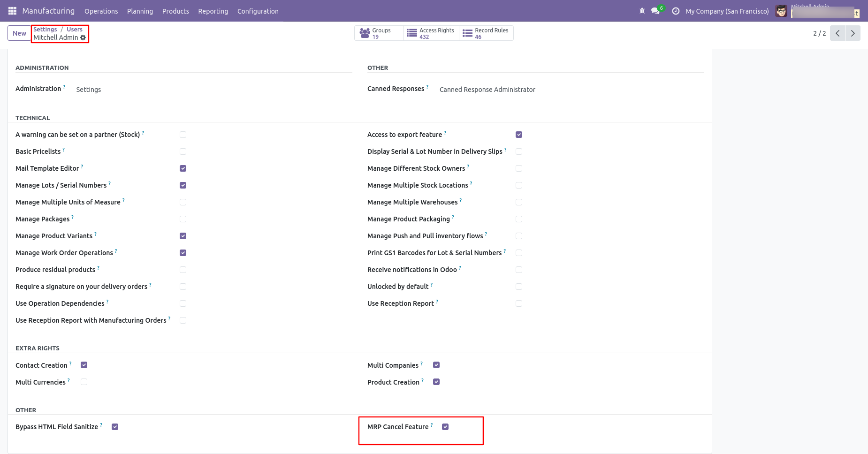Show help tooltip for Unlocked by default
This screenshot has width=868, height=454.
[x=432, y=285]
